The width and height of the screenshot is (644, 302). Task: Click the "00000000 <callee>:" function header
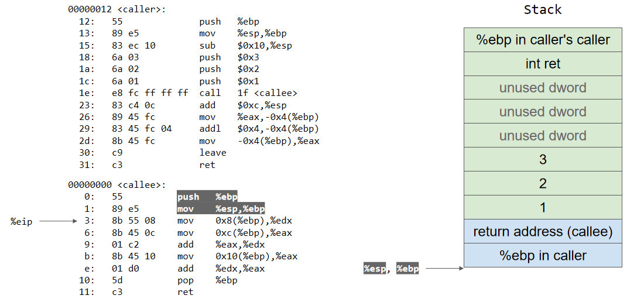click(x=117, y=185)
